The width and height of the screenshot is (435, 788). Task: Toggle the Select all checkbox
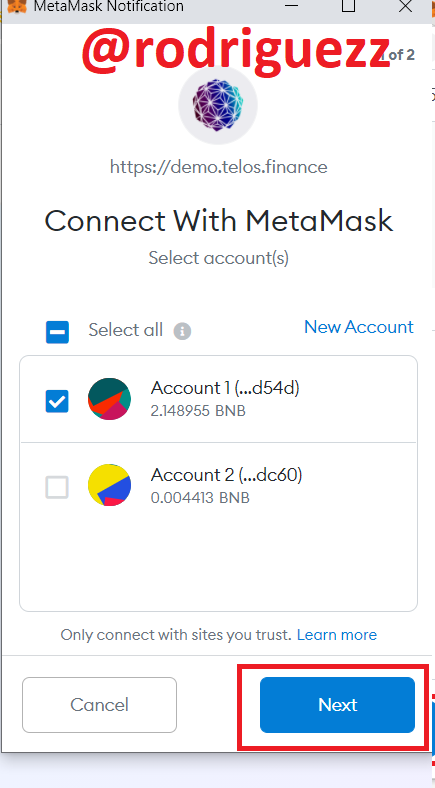[57, 332]
